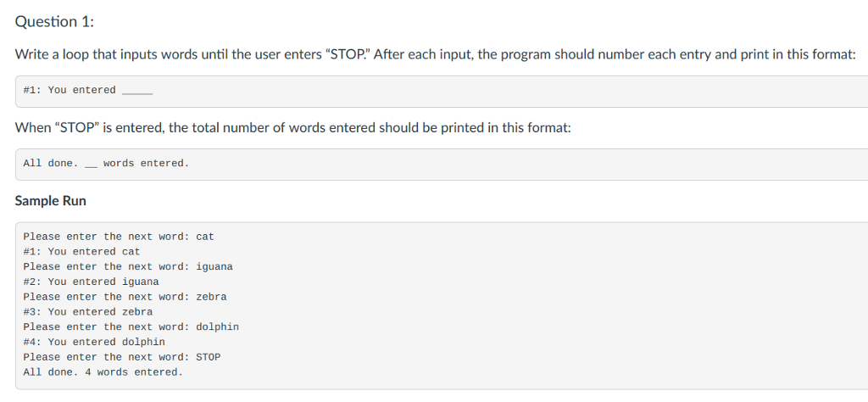Click the blank underline after "All done."

(x=91, y=167)
